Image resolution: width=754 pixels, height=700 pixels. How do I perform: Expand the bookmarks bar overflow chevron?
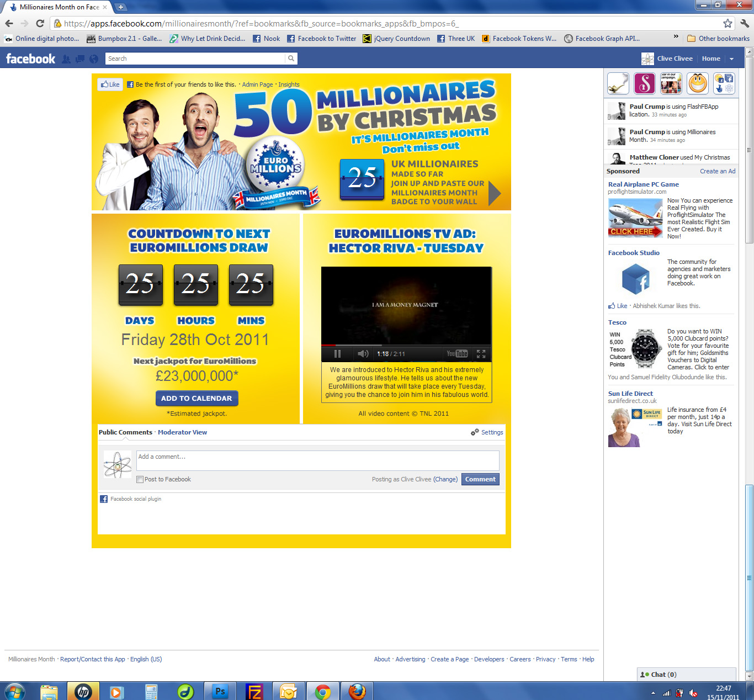(x=676, y=36)
